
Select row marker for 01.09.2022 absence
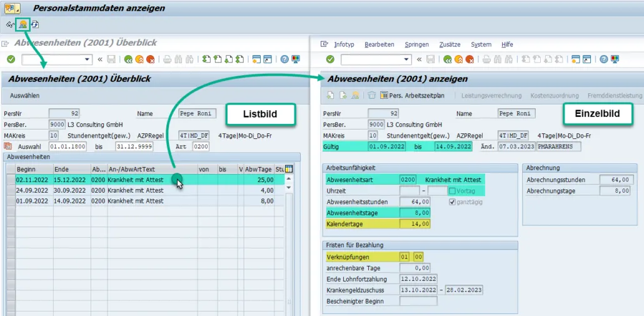pyautogui.click(x=11, y=201)
